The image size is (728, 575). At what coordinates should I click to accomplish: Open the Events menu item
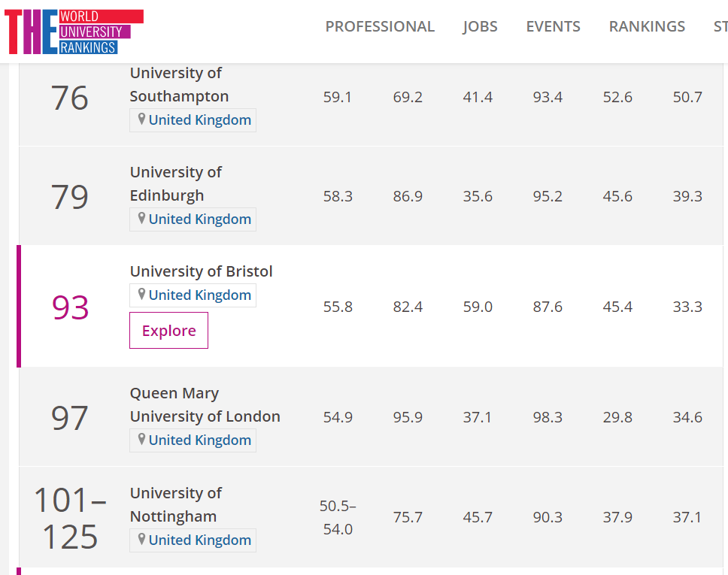click(x=553, y=26)
